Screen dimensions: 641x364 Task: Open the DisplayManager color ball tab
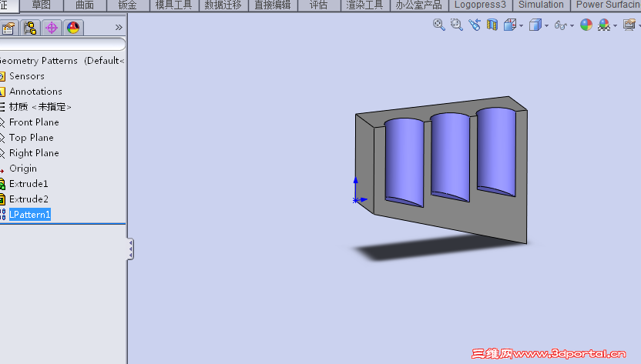73,28
